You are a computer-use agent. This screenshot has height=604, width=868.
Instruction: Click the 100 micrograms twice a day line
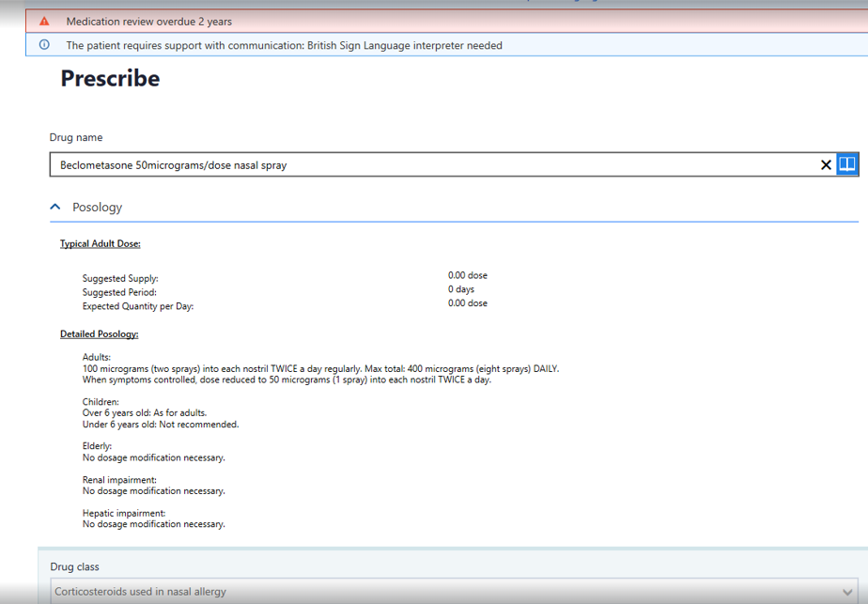[320, 369]
